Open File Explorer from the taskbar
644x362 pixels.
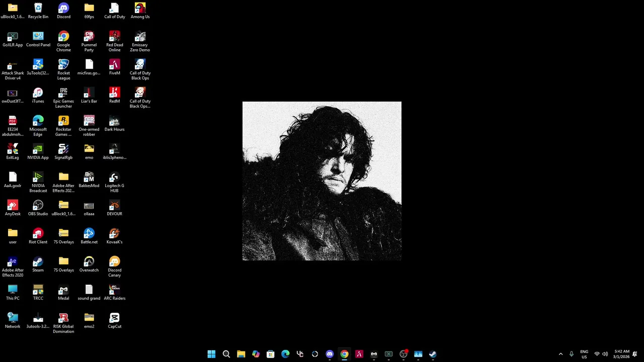pyautogui.click(x=241, y=354)
